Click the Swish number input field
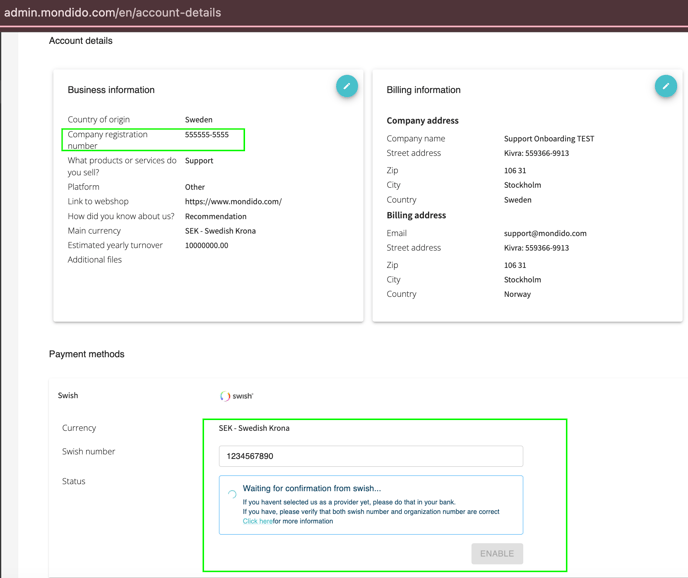The image size is (688, 578). pyautogui.click(x=371, y=456)
